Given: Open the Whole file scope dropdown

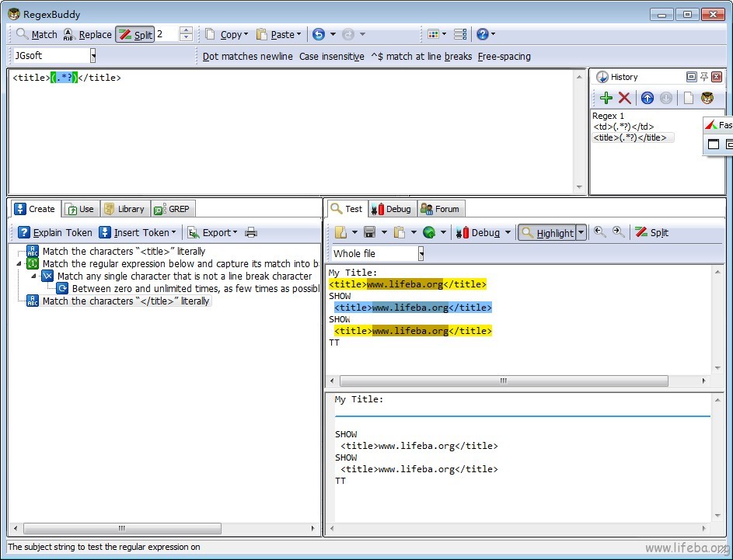Looking at the screenshot, I should pos(421,254).
